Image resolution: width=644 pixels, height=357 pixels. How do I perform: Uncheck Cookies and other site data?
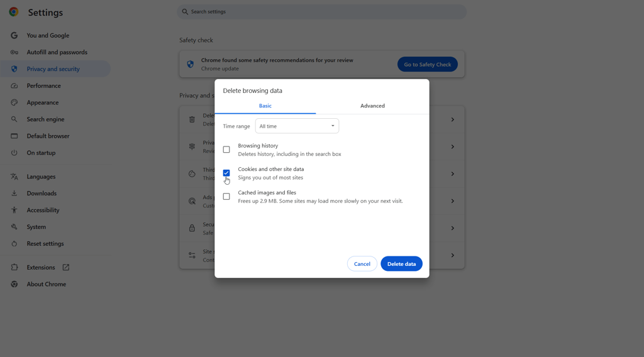(226, 173)
